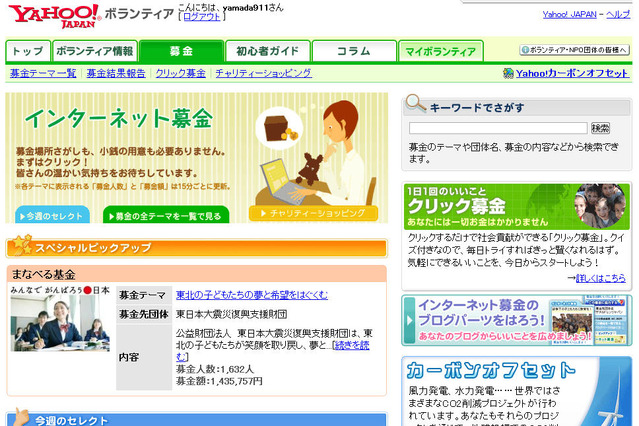Click the ログアウト link
Image resolution: width=639 pixels, height=426 pixels.
(202, 17)
